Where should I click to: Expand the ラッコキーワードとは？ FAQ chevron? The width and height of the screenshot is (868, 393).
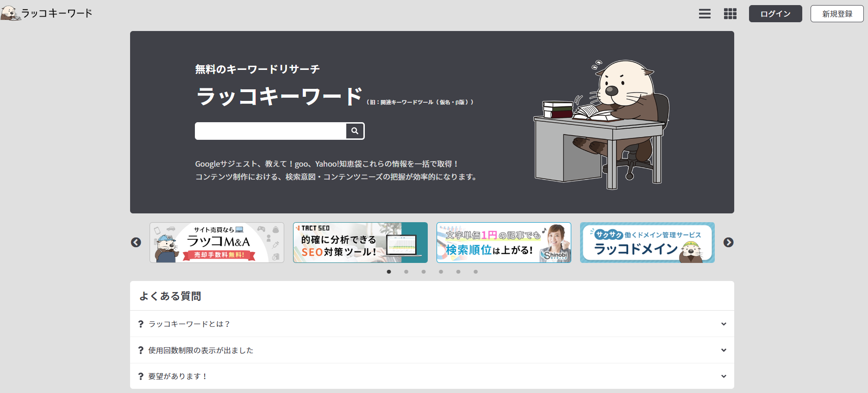pyautogui.click(x=724, y=324)
